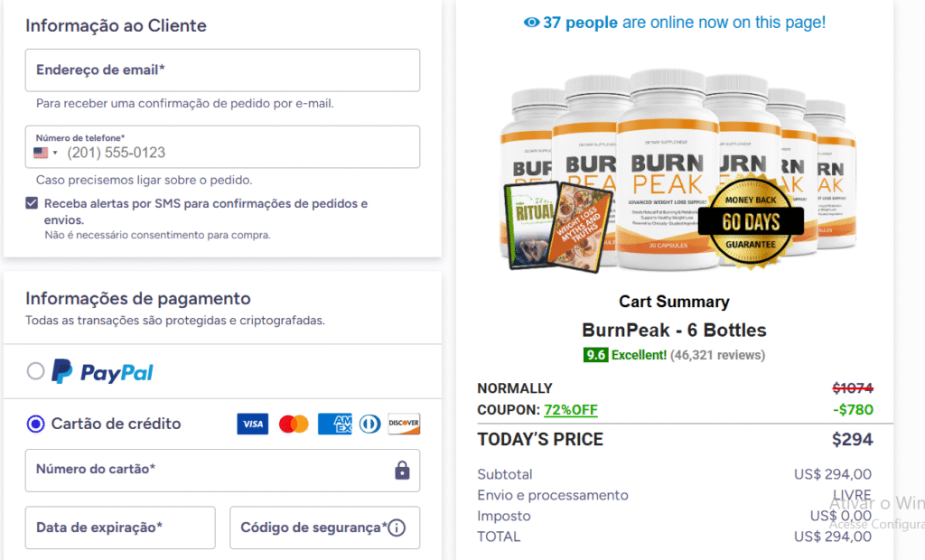Focus the Endereço de email field
925x560 pixels.
pos(222,70)
